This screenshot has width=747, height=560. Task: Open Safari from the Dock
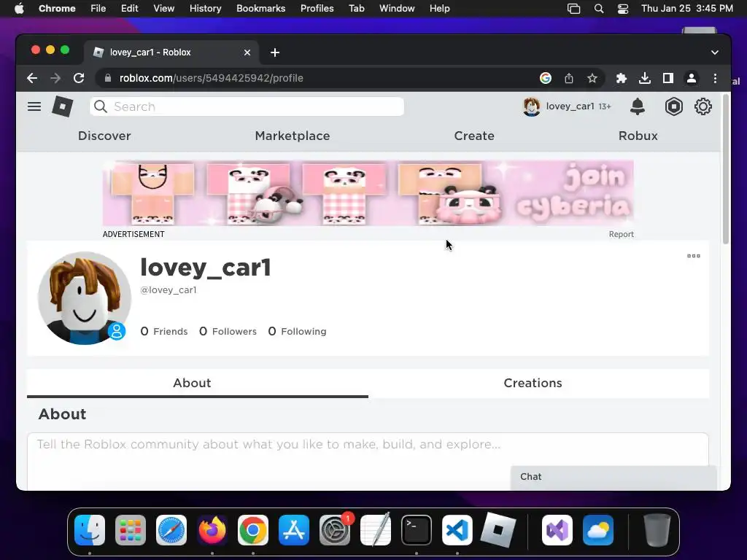pyautogui.click(x=171, y=530)
